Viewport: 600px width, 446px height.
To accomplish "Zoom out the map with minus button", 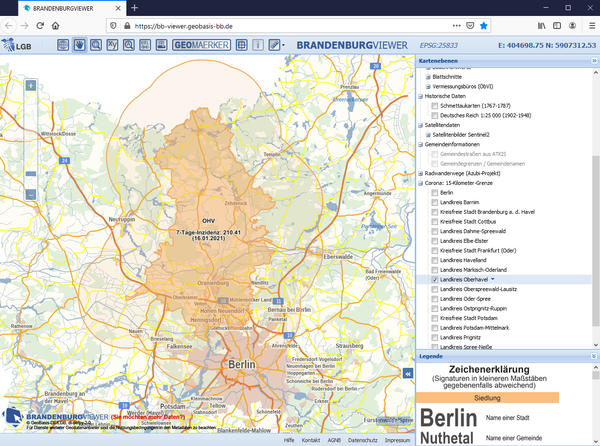I will coord(31,194).
